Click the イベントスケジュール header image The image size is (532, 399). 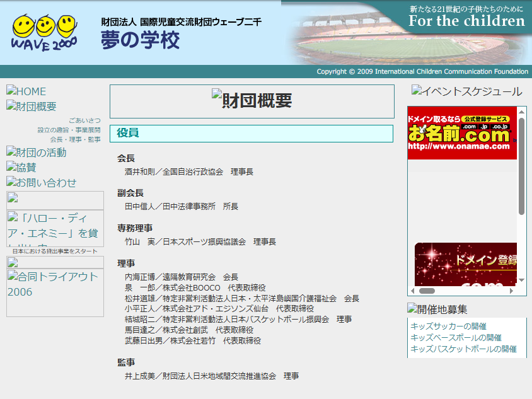point(466,91)
